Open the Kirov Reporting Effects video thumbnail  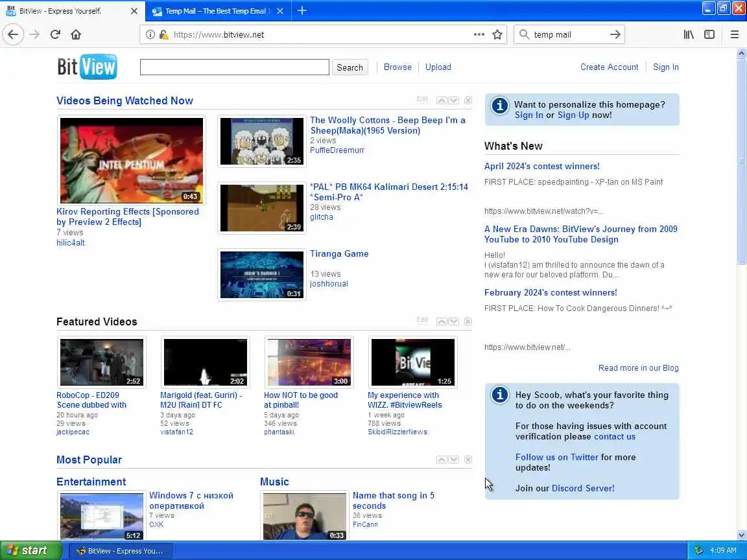pos(132,161)
